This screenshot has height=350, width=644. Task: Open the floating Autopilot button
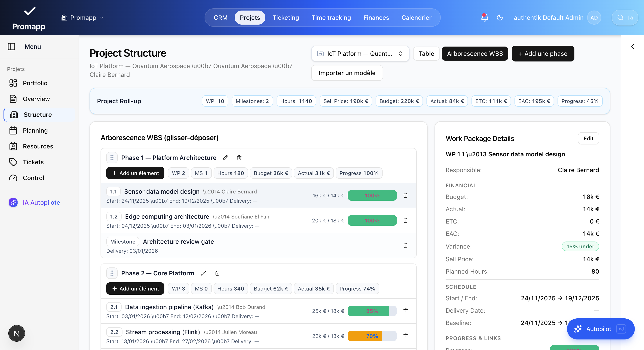coord(601,329)
